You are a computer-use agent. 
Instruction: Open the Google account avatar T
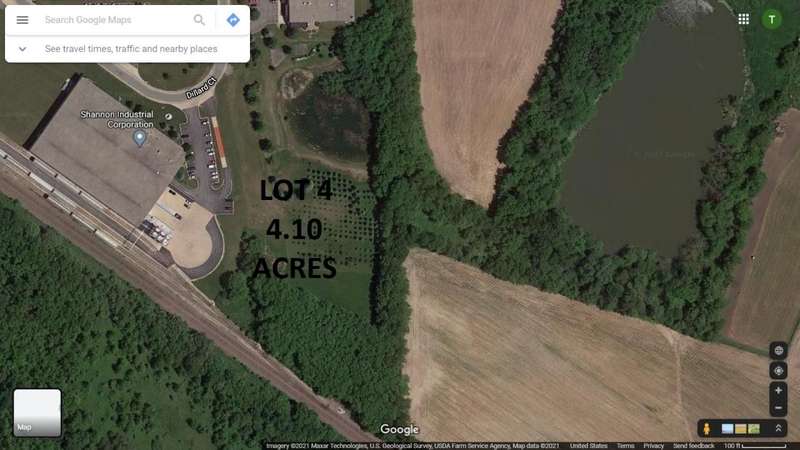[x=772, y=19]
